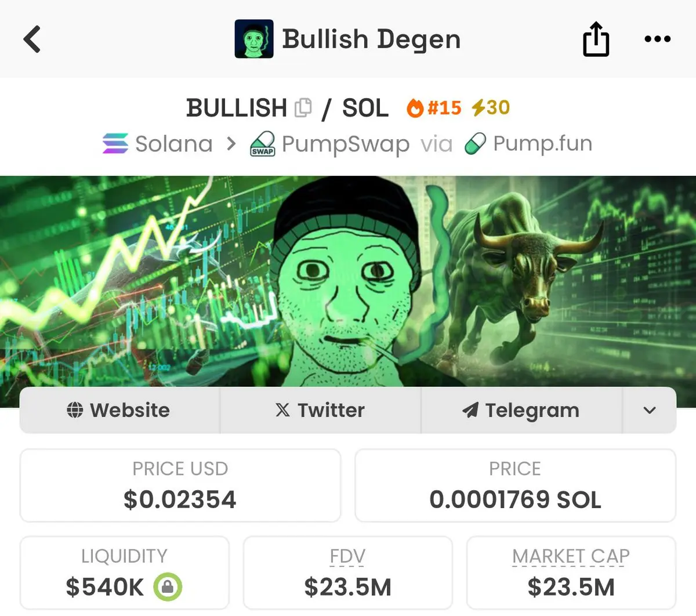Image resolution: width=696 pixels, height=616 pixels.
Task: Copy the BULLISH token address icon
Action: tap(303, 108)
